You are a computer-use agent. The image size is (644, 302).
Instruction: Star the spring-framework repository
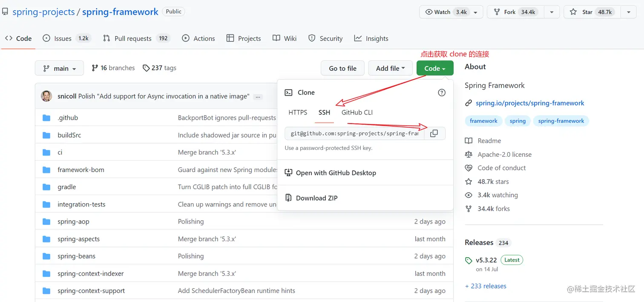pyautogui.click(x=592, y=12)
